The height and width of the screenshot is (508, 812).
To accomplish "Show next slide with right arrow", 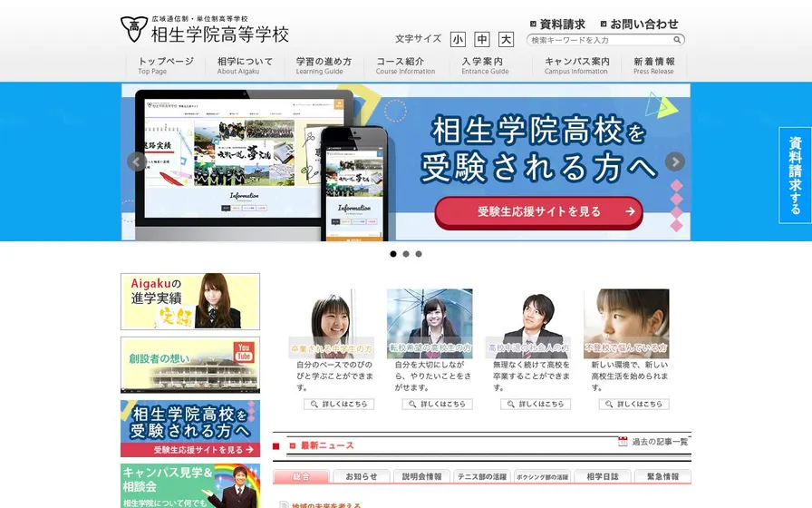I will (x=675, y=161).
